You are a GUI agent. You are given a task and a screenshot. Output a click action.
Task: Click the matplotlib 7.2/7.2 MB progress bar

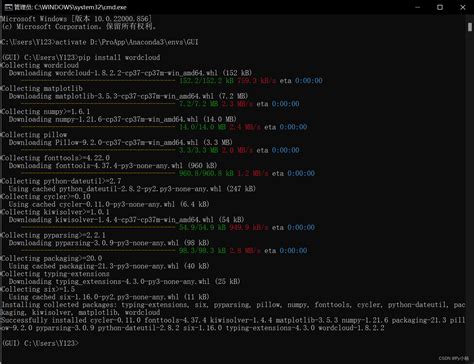[98, 104]
